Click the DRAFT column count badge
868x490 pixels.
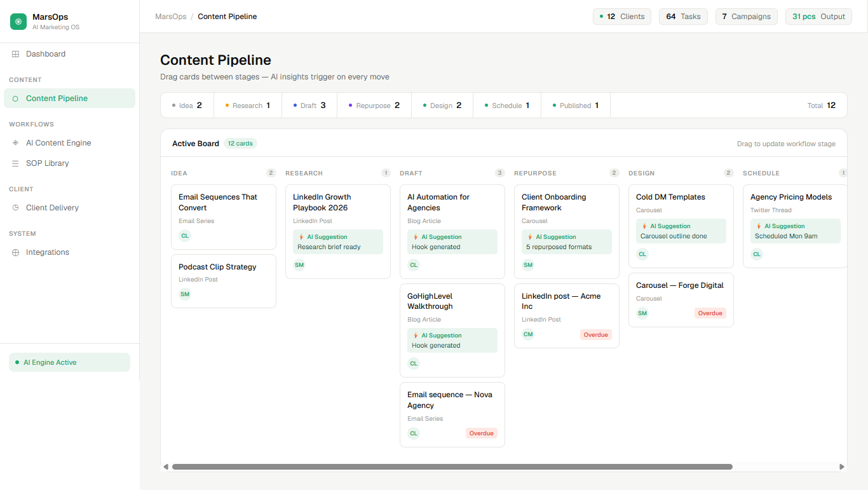coord(500,173)
